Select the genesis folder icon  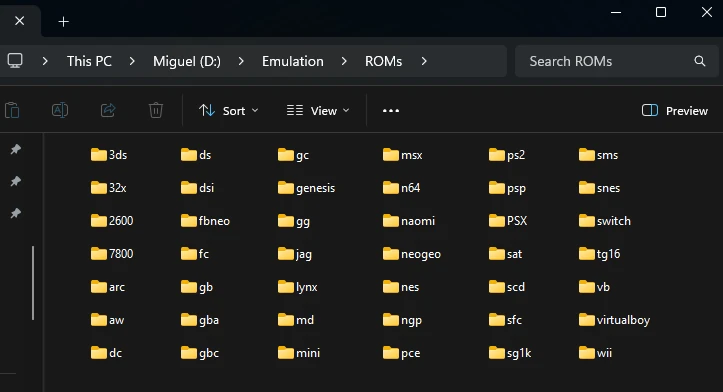click(x=286, y=188)
